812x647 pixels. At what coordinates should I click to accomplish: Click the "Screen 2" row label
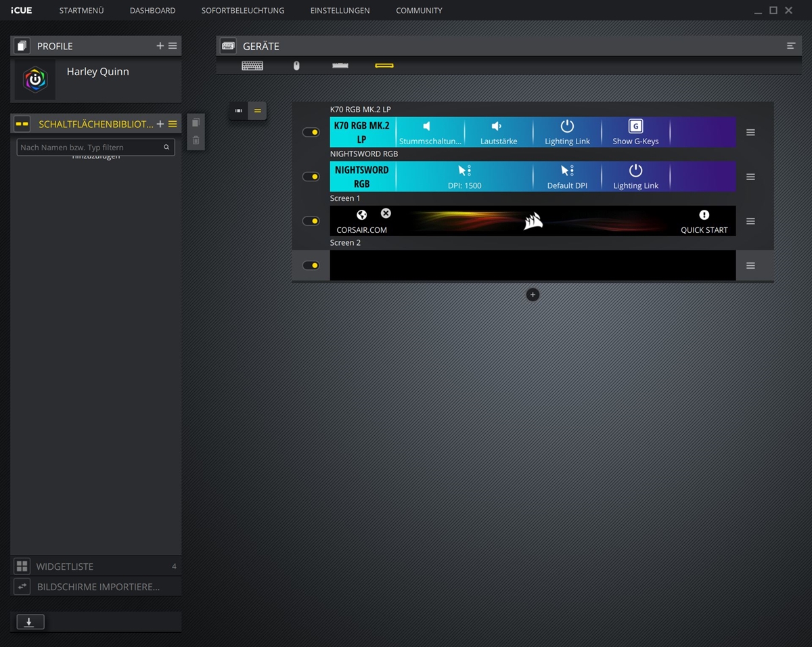coord(345,242)
